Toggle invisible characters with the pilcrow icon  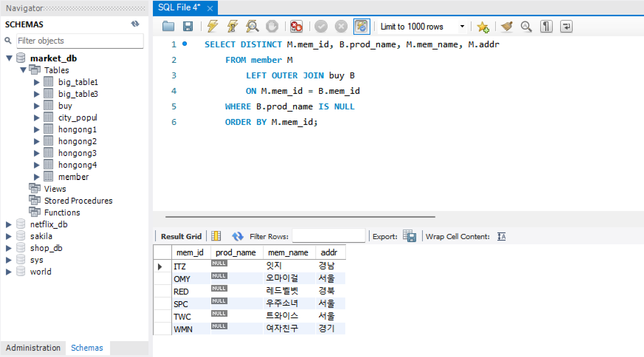point(546,26)
